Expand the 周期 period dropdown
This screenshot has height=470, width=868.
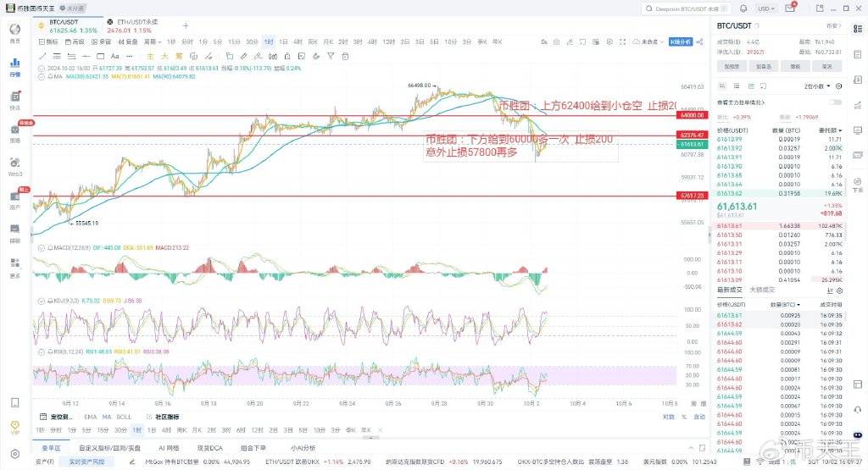pyautogui.click(x=152, y=41)
